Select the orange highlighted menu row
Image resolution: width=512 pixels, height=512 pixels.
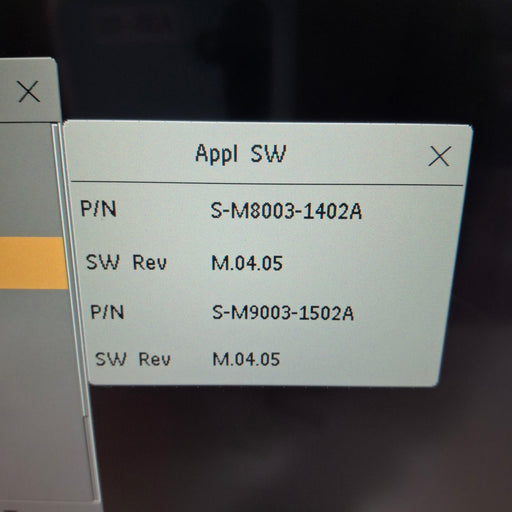coord(33,263)
